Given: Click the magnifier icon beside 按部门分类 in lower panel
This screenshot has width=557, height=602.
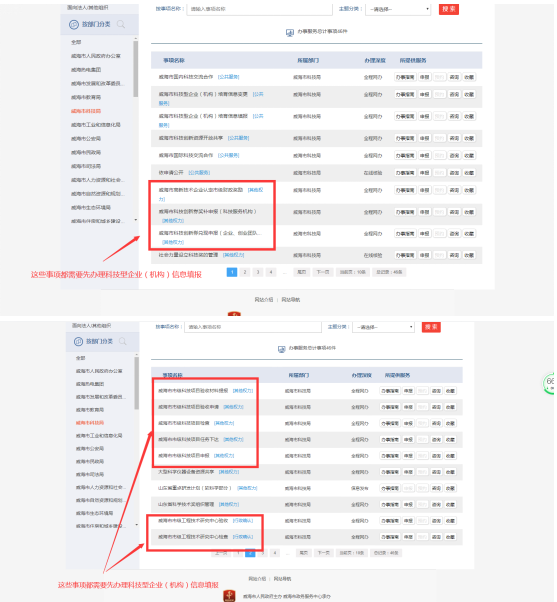Looking at the screenshot, I should pyautogui.click(x=122, y=341).
